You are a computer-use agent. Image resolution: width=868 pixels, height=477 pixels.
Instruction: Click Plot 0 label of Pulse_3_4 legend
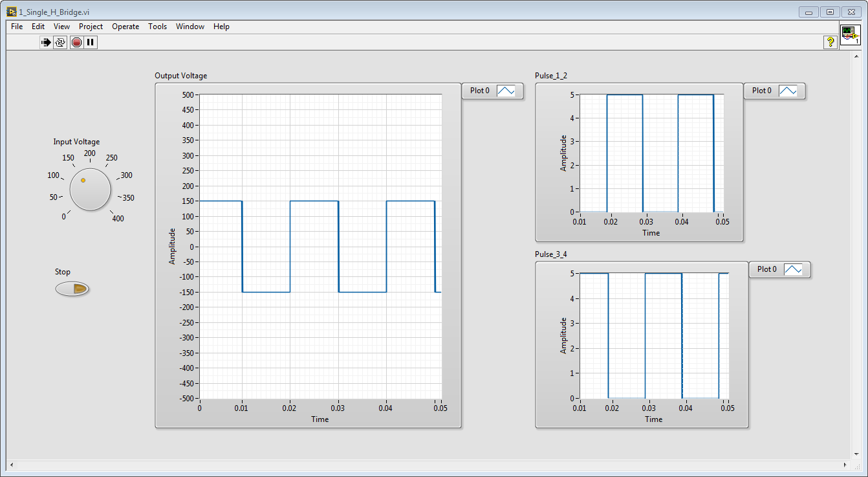(767, 269)
